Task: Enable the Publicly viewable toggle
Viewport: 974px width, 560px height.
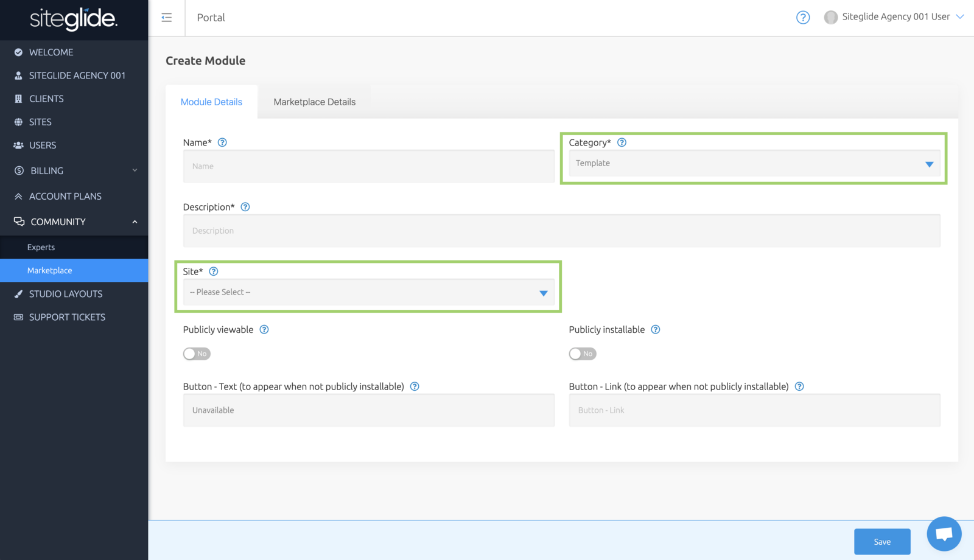Action: [197, 354]
